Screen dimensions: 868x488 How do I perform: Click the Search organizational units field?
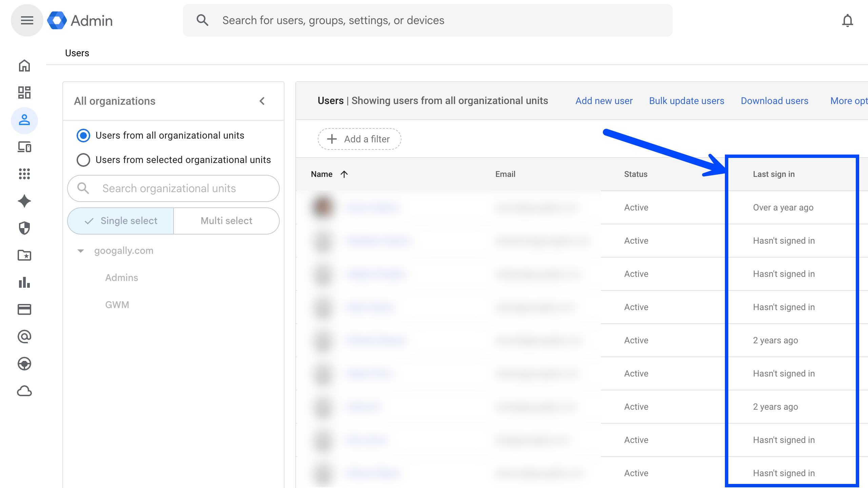[173, 188]
